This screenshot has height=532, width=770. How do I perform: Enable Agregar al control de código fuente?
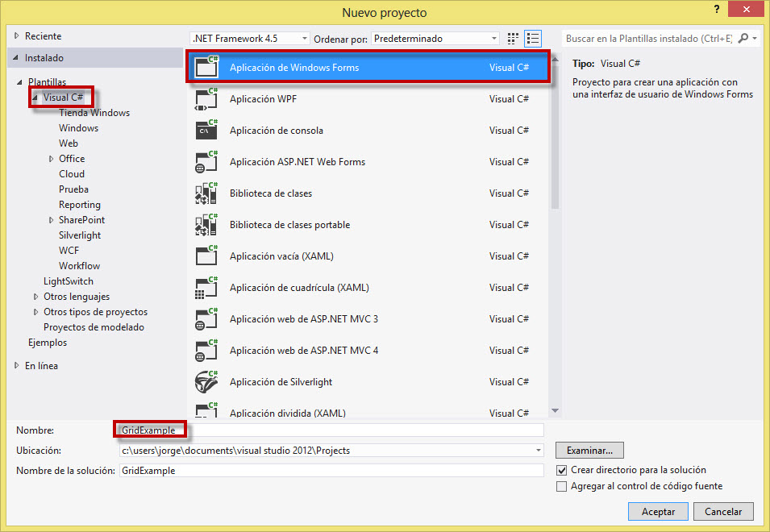click(x=561, y=486)
